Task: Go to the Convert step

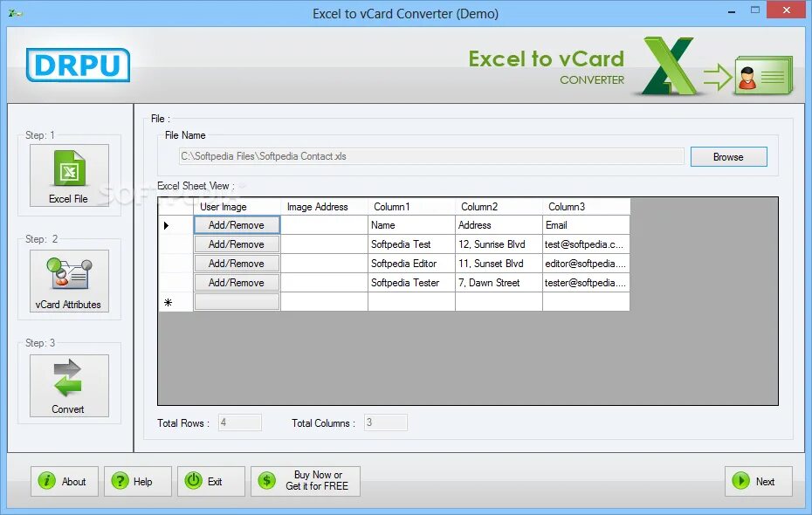Action: (x=69, y=386)
